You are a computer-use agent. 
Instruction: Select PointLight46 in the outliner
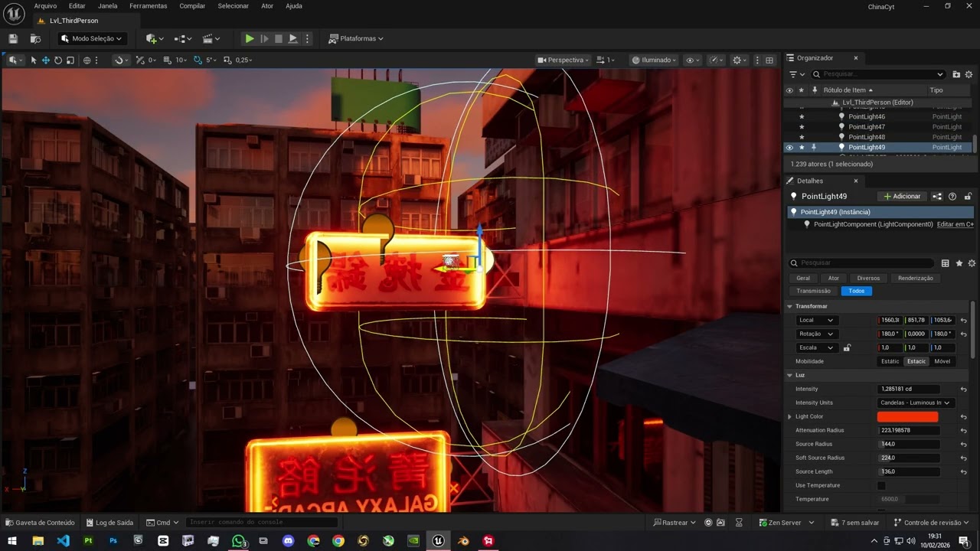point(867,117)
